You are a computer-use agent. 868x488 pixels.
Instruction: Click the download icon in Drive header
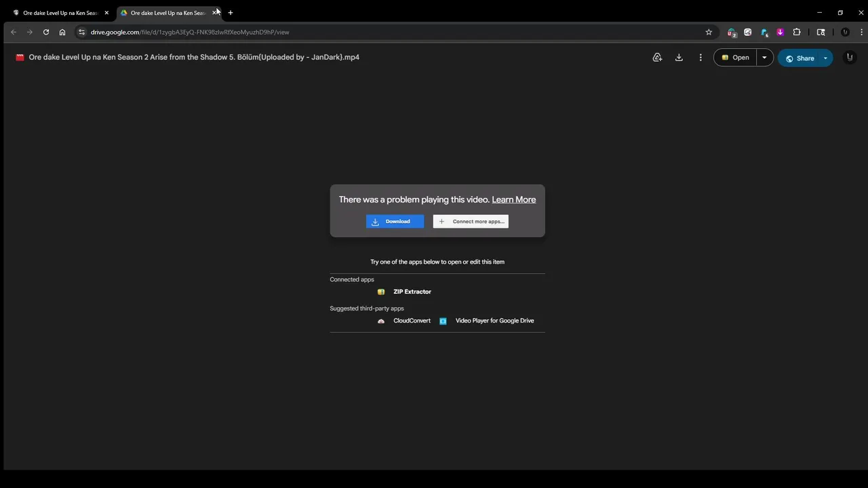679,58
